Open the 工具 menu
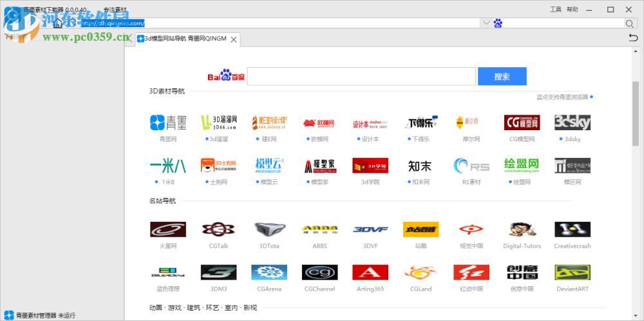644x321 pixels. (x=556, y=9)
